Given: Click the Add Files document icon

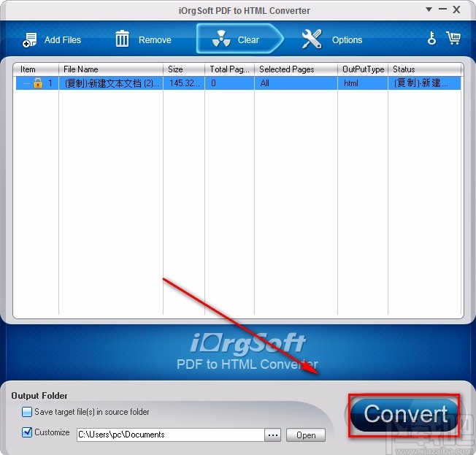Looking at the screenshot, I should coord(29,40).
